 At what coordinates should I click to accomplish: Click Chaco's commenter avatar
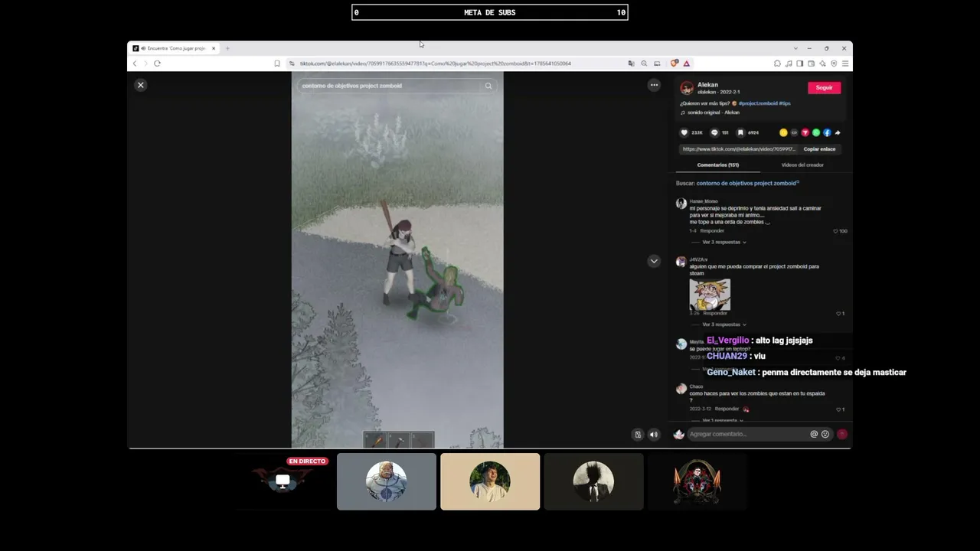coord(681,389)
